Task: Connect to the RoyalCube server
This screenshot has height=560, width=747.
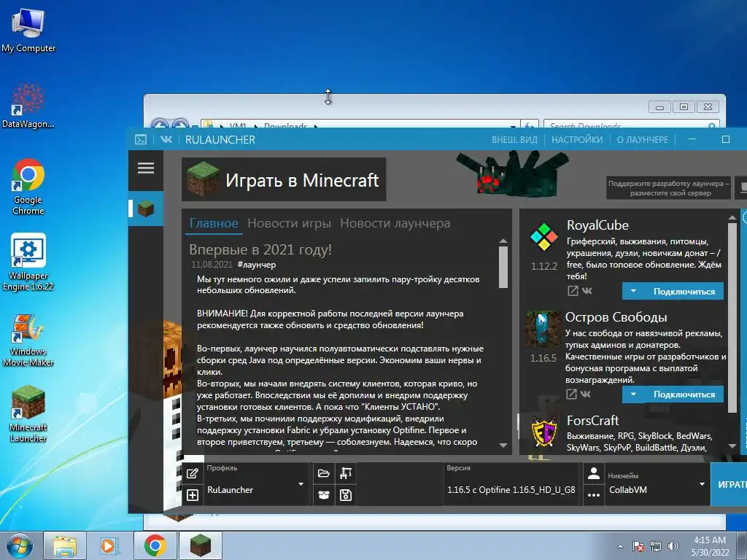Action: click(684, 291)
